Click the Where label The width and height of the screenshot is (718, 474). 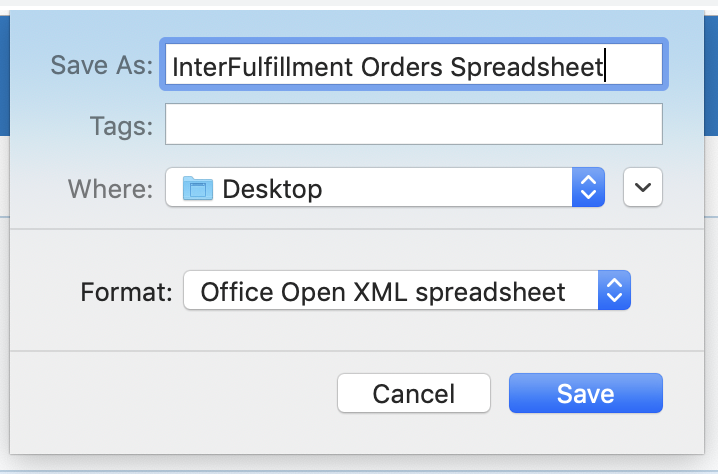coord(110,188)
